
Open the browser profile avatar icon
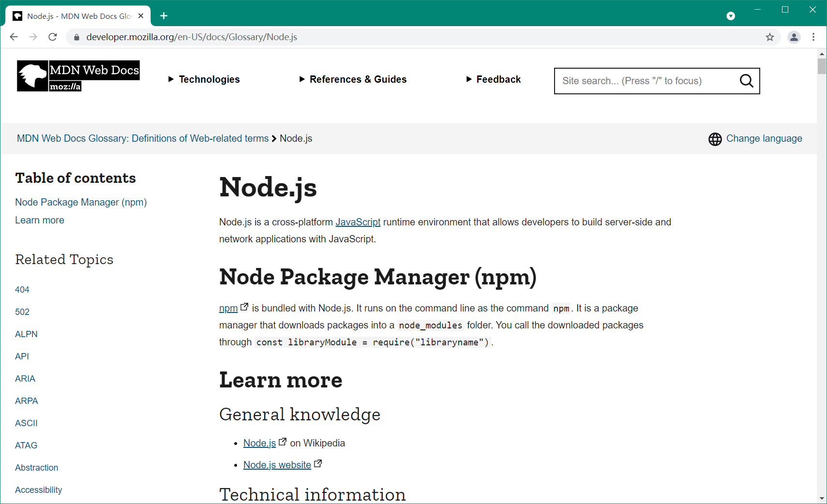(794, 37)
